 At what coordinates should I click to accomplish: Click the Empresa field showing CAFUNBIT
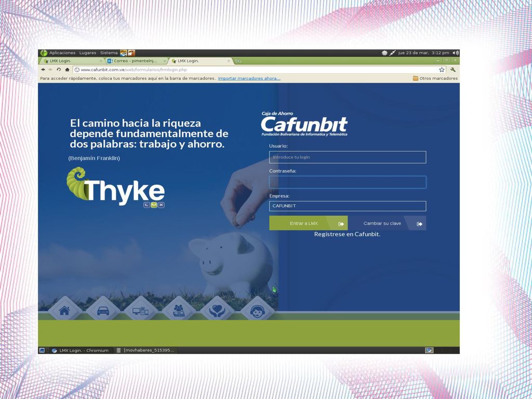[x=348, y=206]
